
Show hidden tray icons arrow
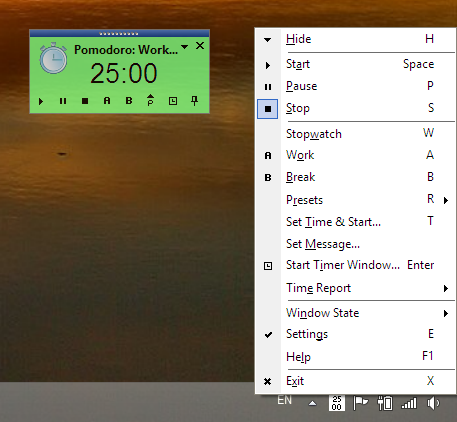click(312, 403)
